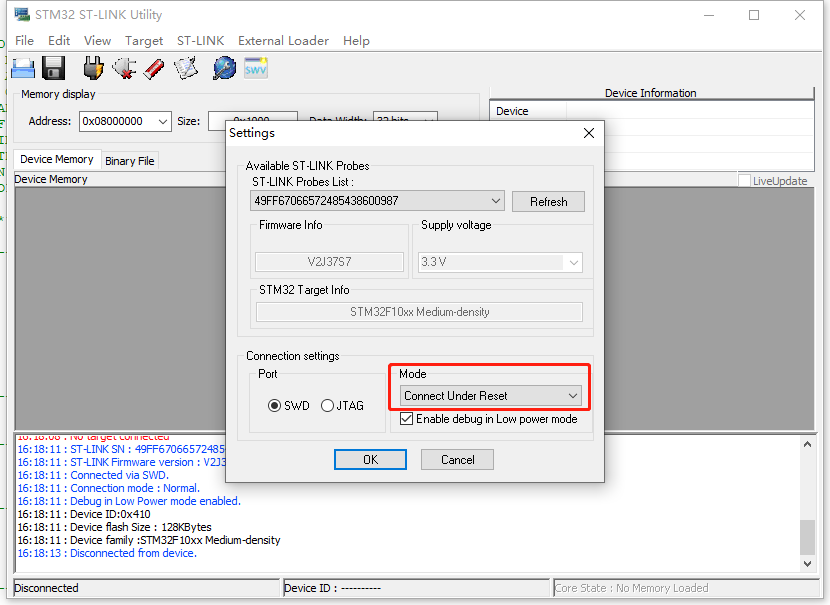Click the "Device Information" panel header
The width and height of the screenshot is (830, 605).
click(x=651, y=93)
